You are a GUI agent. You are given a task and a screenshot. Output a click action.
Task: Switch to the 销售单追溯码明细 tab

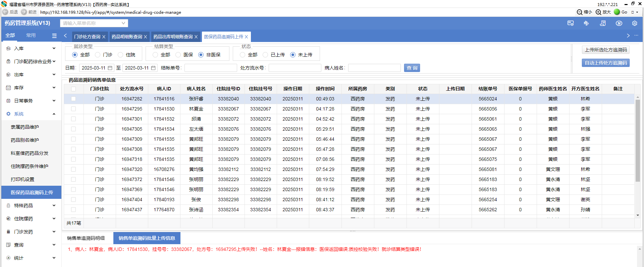[86, 238]
